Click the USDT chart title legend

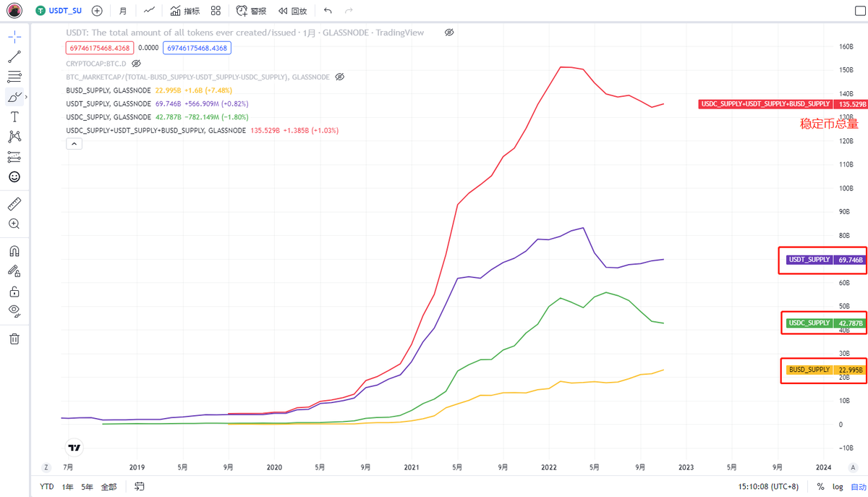(x=245, y=33)
